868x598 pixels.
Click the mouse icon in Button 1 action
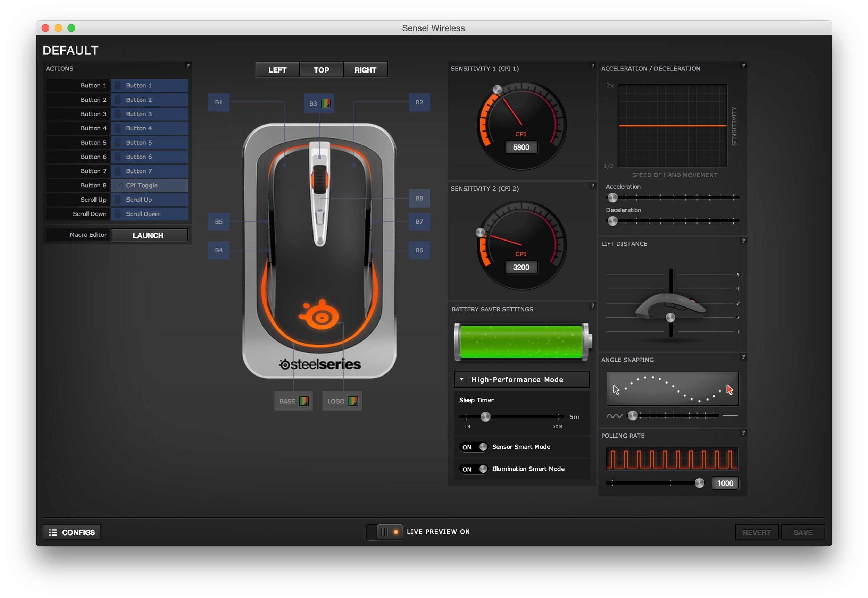pyautogui.click(x=118, y=85)
